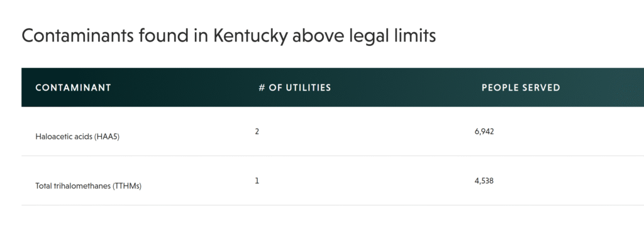Click the # symbol in utilities header

tap(262, 88)
